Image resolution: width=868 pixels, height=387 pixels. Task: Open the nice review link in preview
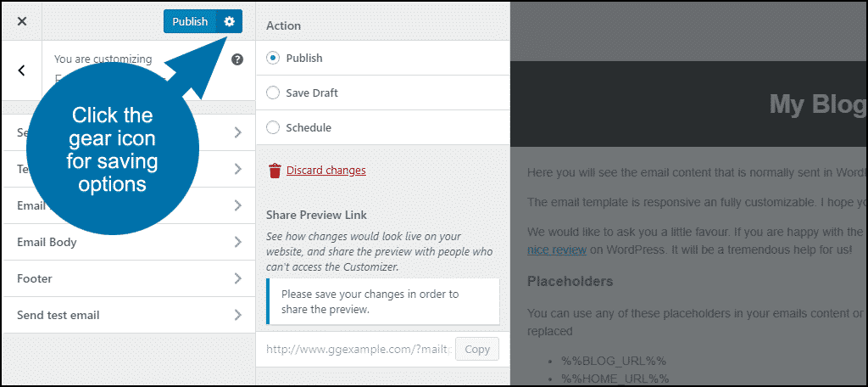(557, 250)
